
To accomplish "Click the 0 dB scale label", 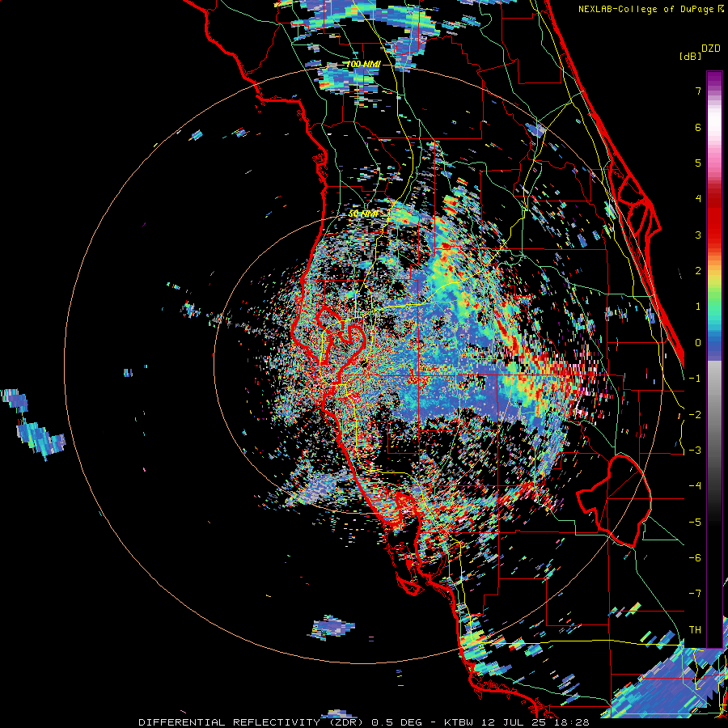I will (698, 343).
